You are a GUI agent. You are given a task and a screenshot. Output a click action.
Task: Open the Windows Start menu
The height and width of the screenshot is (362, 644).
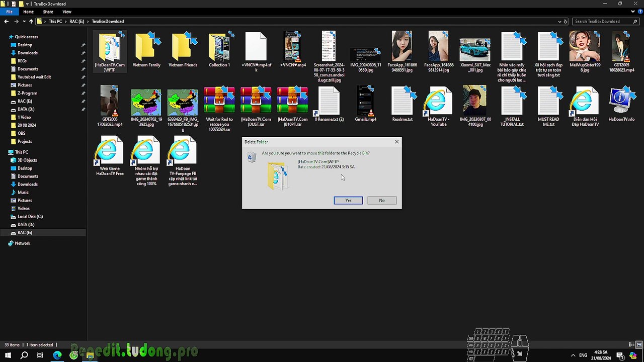[x=8, y=355]
